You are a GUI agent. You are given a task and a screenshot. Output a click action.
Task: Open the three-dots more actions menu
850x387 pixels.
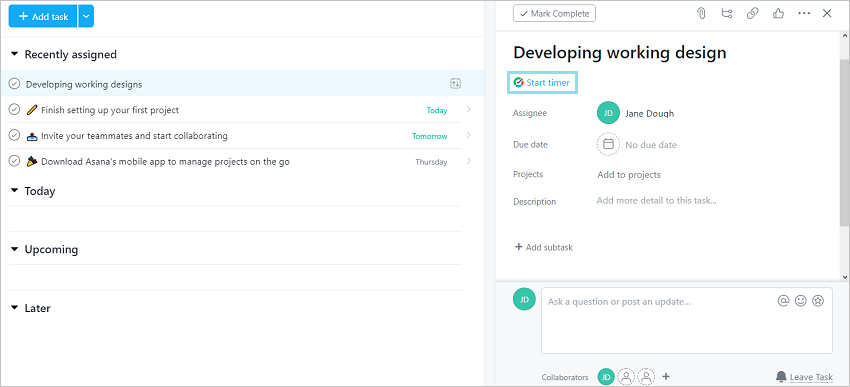pos(804,14)
